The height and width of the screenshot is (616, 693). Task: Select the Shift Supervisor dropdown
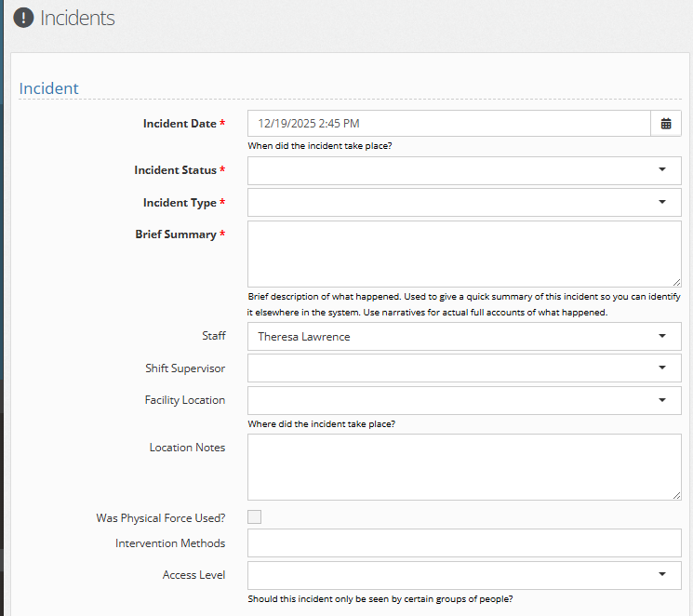(x=463, y=368)
